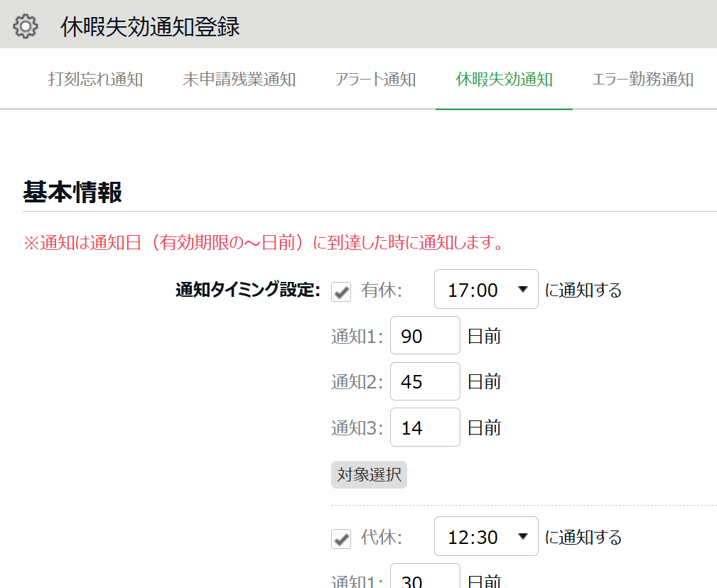Open the 12:30 time dropdown
This screenshot has width=717, height=588.
486,536
